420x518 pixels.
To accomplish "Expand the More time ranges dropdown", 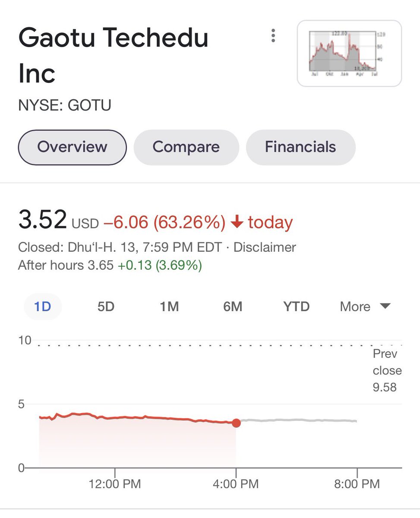I will tap(365, 307).
